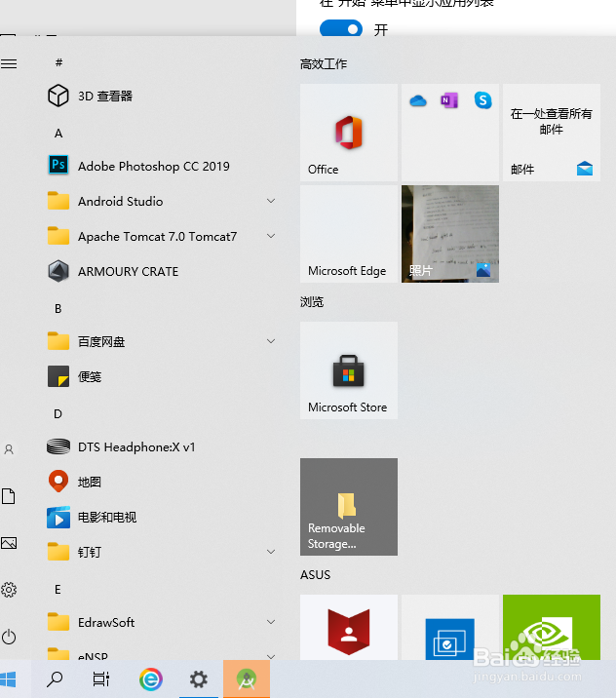Toggle the 开 switch in Settings window
This screenshot has width=616, height=698.
pyautogui.click(x=341, y=28)
